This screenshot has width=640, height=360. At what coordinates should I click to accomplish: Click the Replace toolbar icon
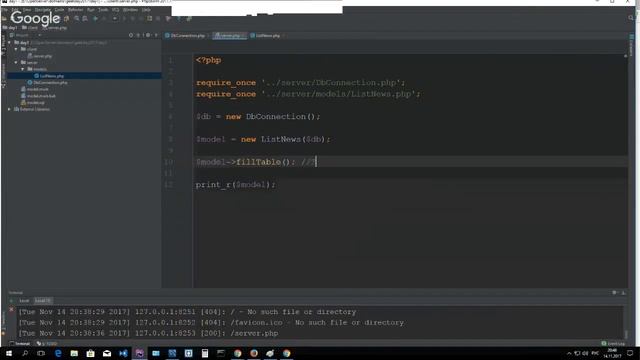(85, 18)
